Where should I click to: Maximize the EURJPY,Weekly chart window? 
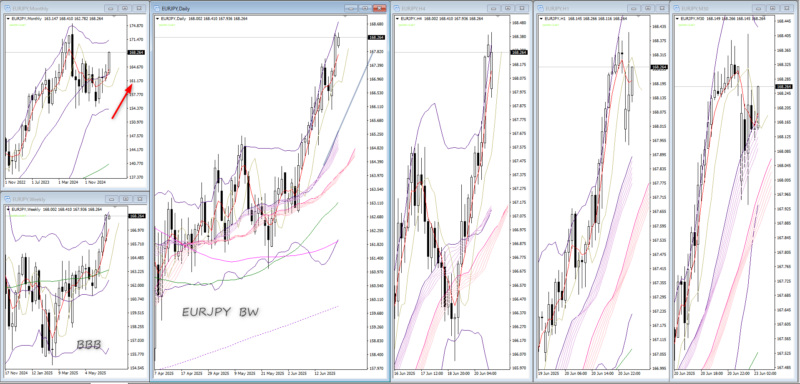click(140, 199)
